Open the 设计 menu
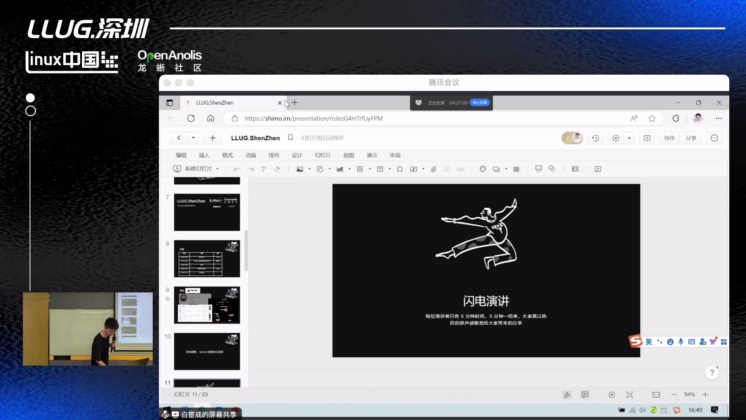This screenshot has height=420, width=746. coord(297,155)
